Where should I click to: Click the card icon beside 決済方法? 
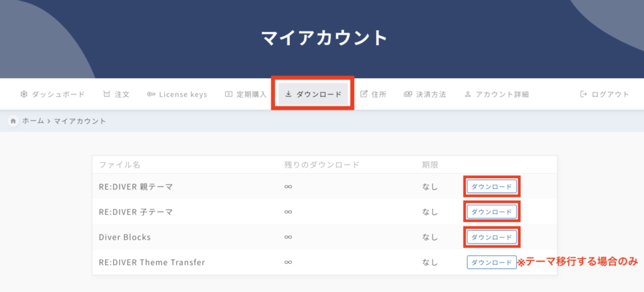pos(408,94)
